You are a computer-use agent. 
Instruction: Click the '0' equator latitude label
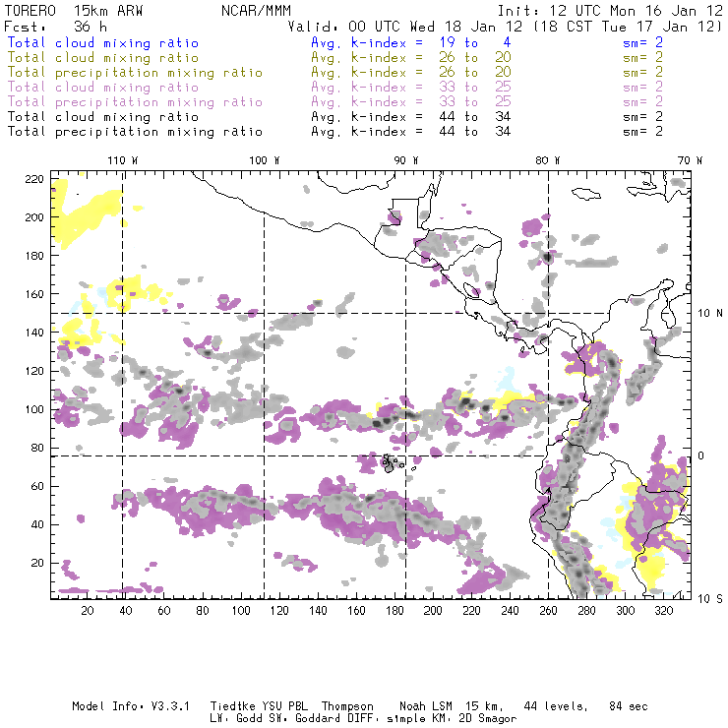coord(701,455)
